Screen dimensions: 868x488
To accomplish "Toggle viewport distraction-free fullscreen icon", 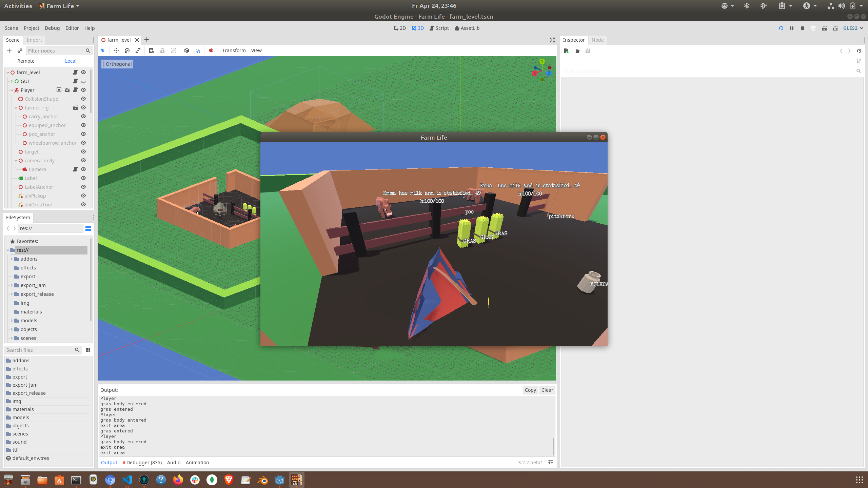I will pos(552,40).
